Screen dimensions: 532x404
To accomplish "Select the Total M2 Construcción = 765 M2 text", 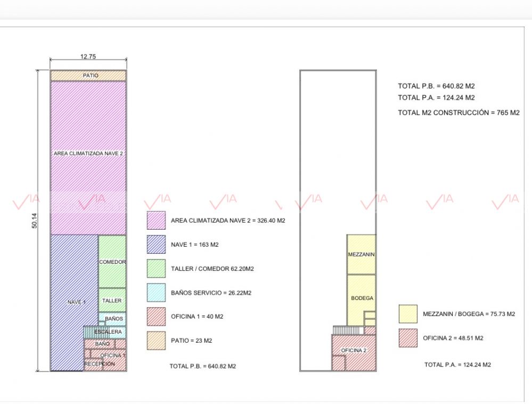I will coord(459,112).
